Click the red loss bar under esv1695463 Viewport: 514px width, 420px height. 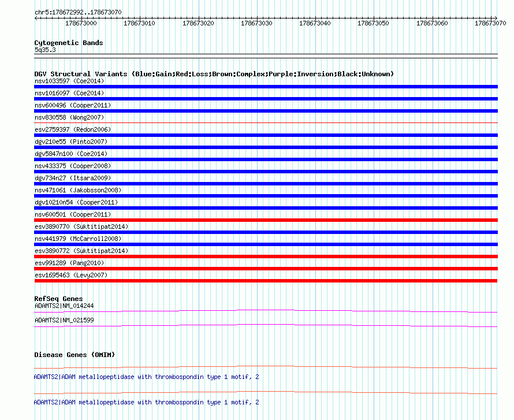(266, 281)
